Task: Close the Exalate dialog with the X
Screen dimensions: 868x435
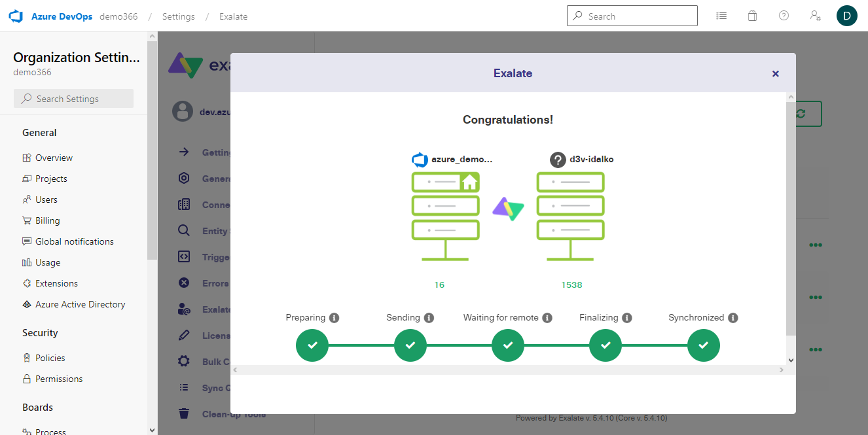Action: pyautogui.click(x=776, y=74)
